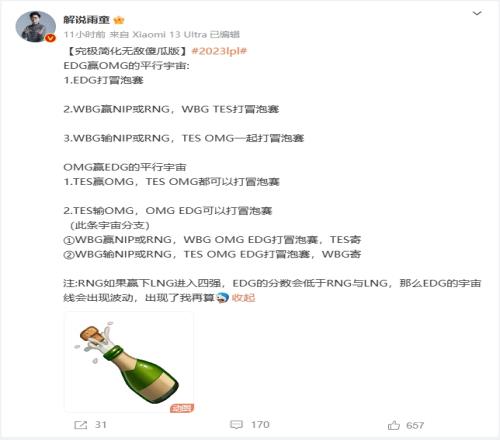
Task: Click the 动图 GIF badge on image
Action: coord(182,408)
